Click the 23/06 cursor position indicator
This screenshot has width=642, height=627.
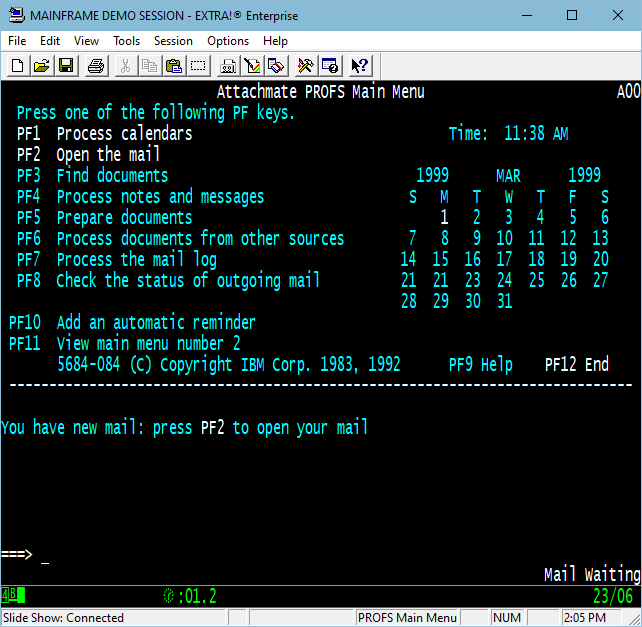pos(613,596)
